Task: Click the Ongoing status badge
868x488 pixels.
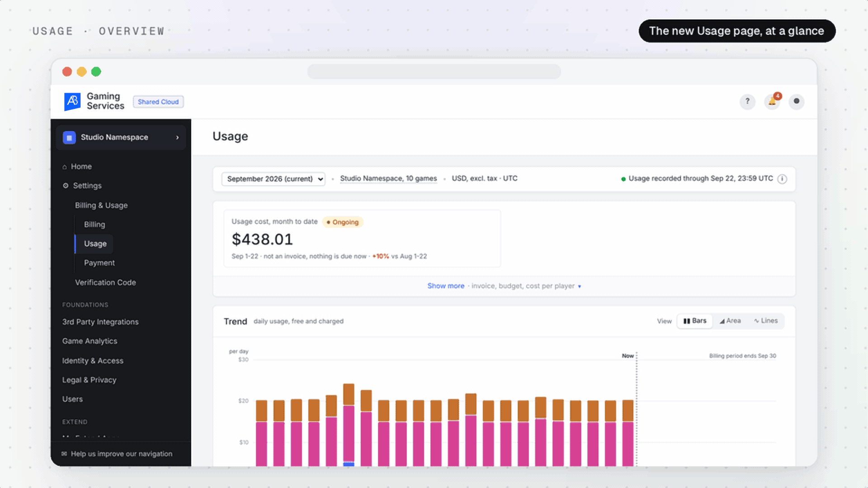Action: point(343,222)
